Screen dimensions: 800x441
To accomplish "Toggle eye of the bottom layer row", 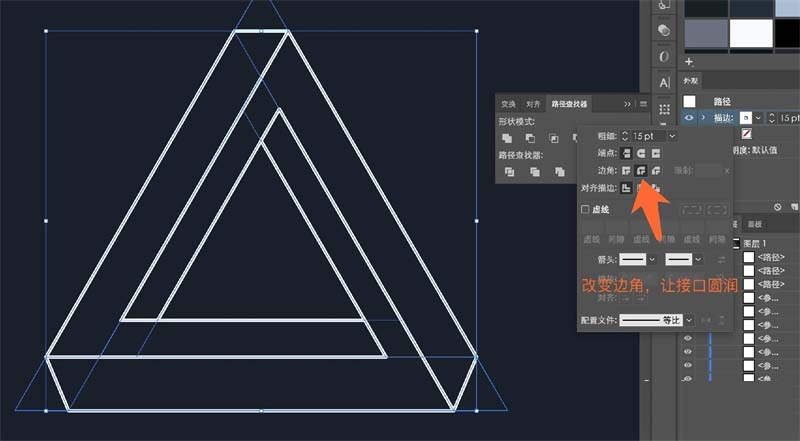I will click(688, 379).
